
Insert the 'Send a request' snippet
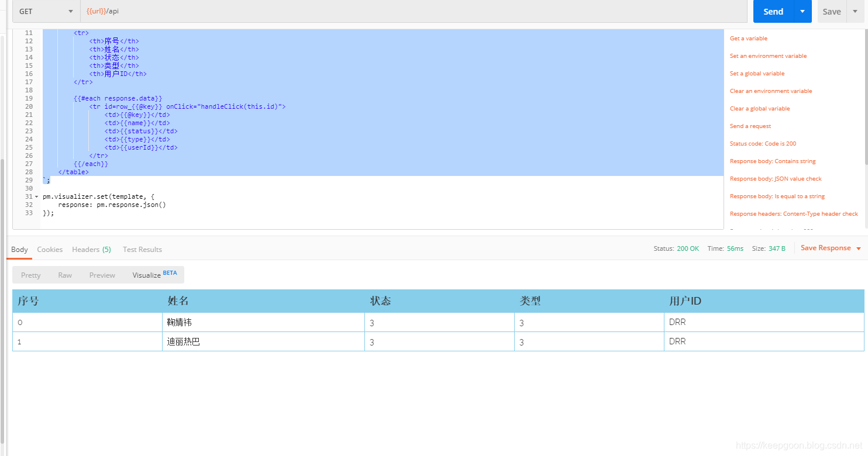click(x=750, y=126)
